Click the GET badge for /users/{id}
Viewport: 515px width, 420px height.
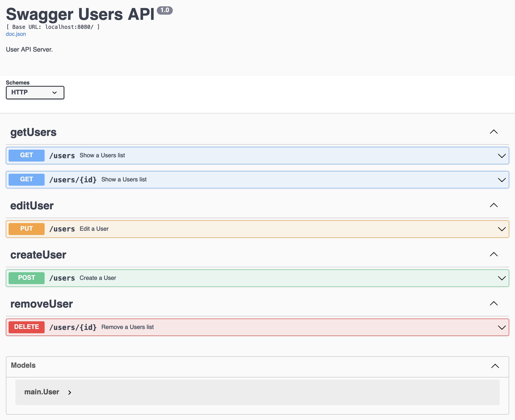(x=27, y=180)
